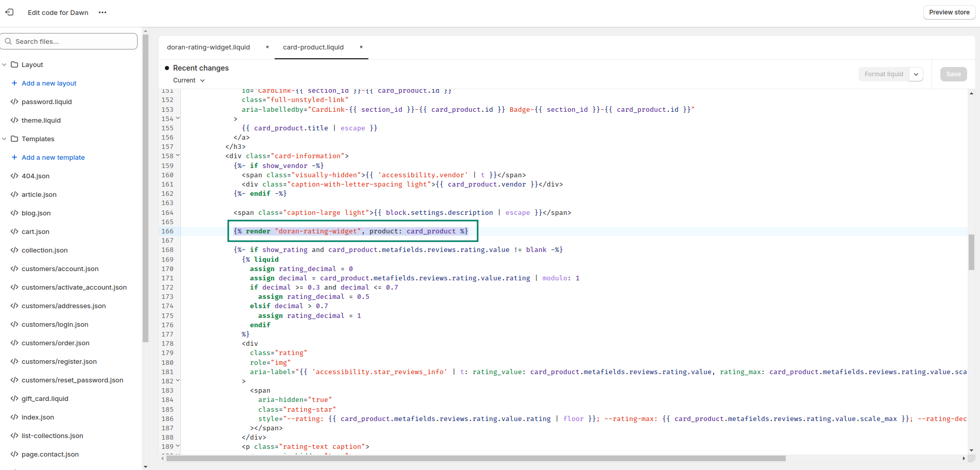
Task: Open customers/activate_account.json file
Action: coord(74,288)
